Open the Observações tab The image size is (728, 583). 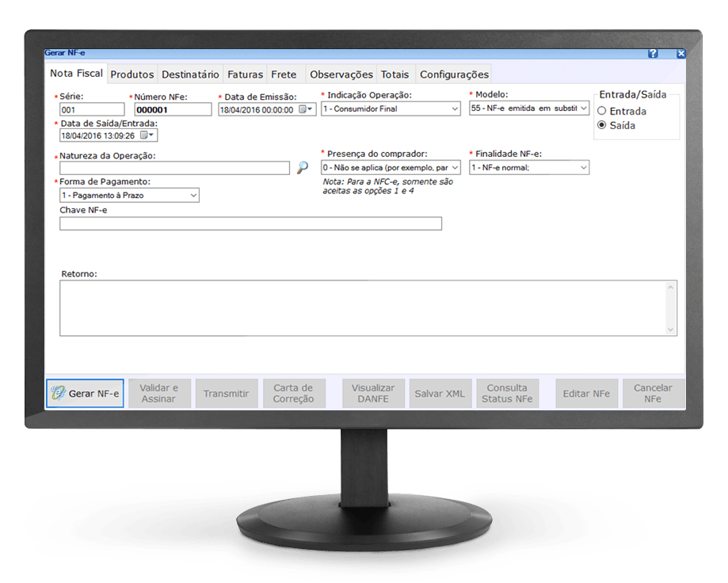pos(341,74)
